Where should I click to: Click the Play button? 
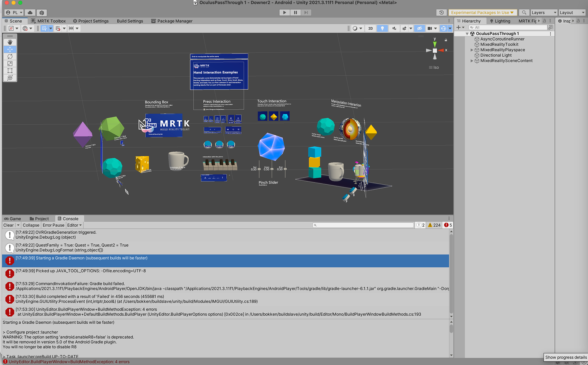coord(285,13)
